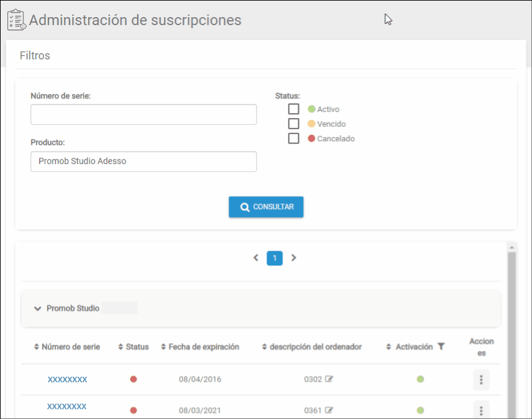
Task: Click the orange Vencido status color dot
Action: pyautogui.click(x=311, y=124)
